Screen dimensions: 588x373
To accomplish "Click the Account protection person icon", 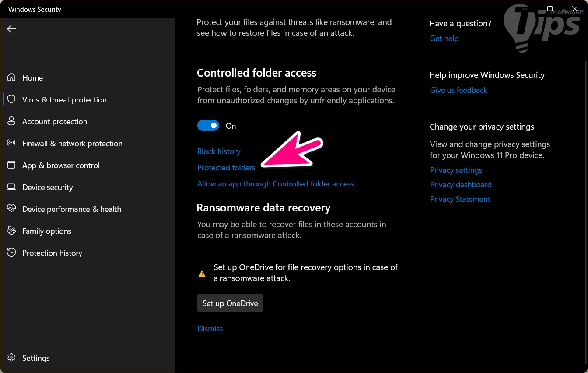I will tap(11, 121).
